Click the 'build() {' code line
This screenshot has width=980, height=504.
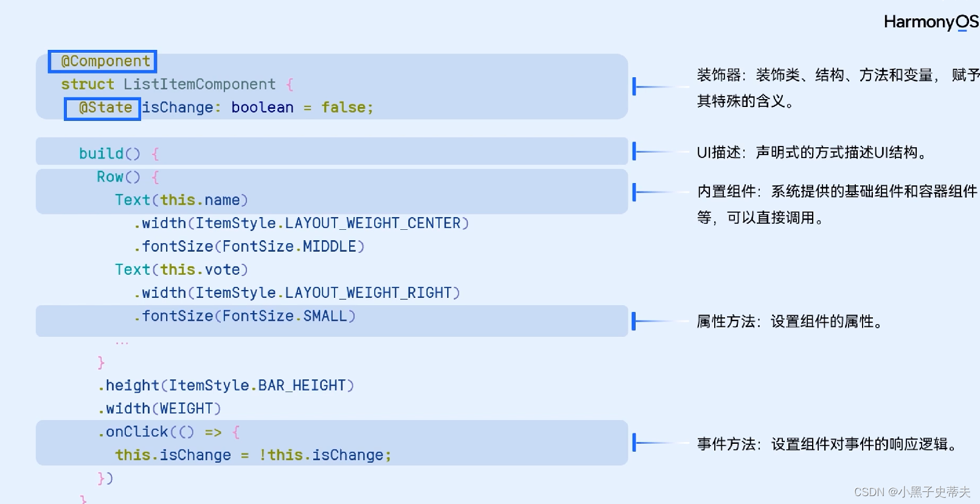119,154
